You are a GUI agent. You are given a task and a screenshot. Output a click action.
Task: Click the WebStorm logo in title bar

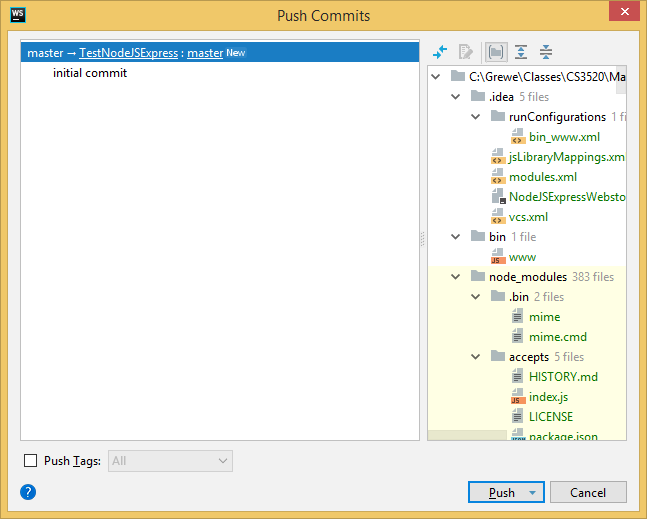point(17,15)
